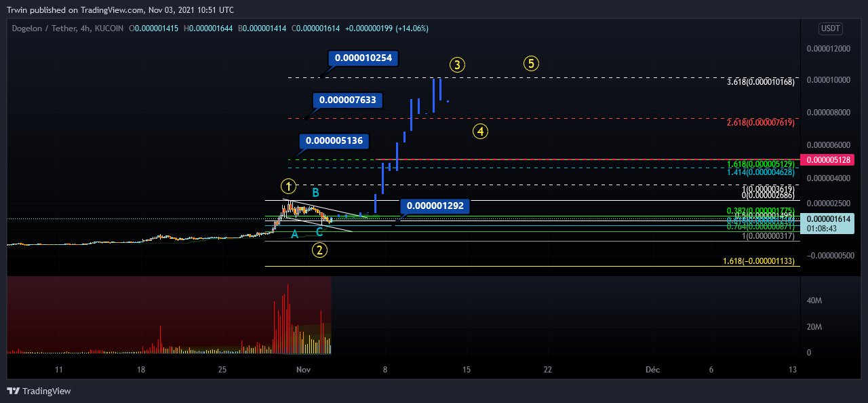Viewport: 868px width, 403px height.
Task: Select the 0.000007633 price callout label
Action: (x=348, y=100)
